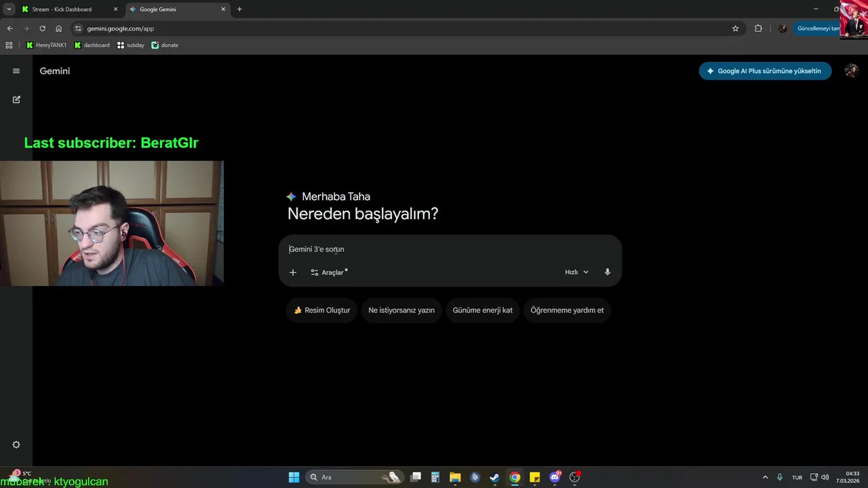Open the dashboard bookmark
The width and height of the screenshot is (868, 488).
tap(92, 45)
